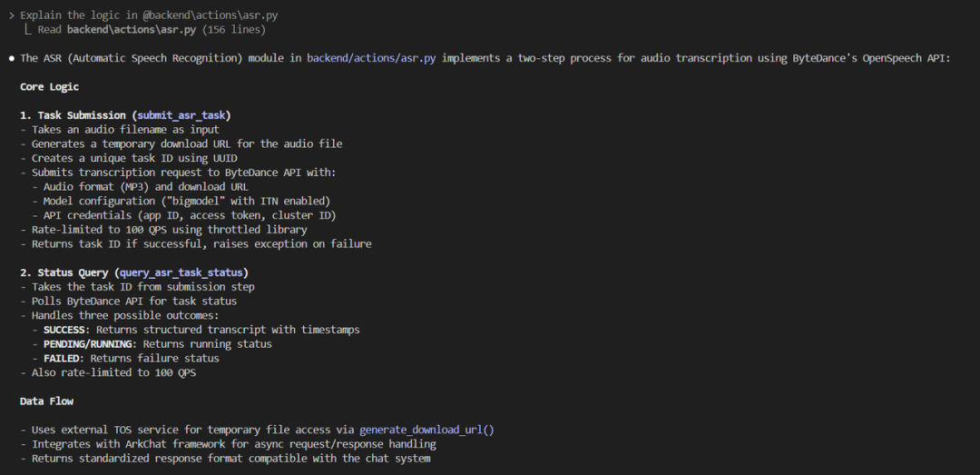Viewport: 980px width, 475px height.
Task: Click the Read backend\actions\asr.py line
Action: click(152, 29)
